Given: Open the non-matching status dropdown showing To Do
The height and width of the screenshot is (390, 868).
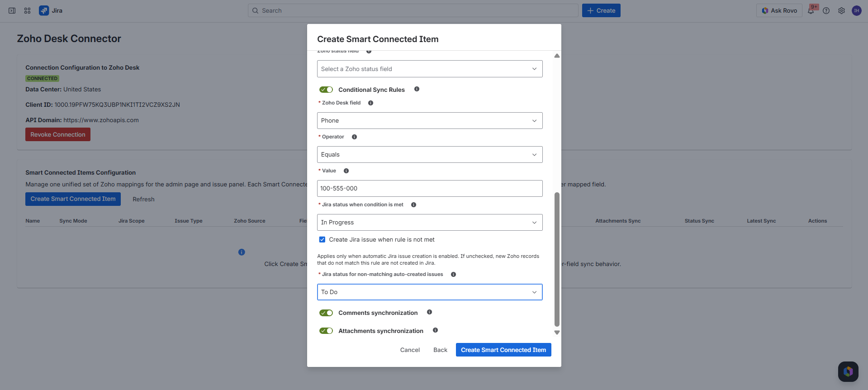Looking at the screenshot, I should click(430, 292).
